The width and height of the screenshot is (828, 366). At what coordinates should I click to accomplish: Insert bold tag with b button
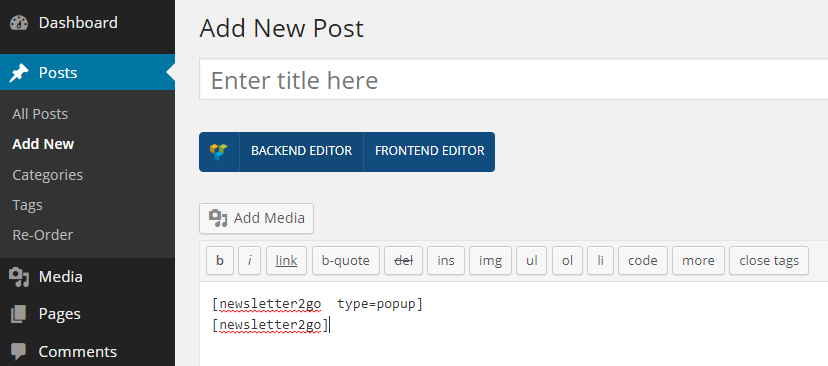pyautogui.click(x=220, y=260)
